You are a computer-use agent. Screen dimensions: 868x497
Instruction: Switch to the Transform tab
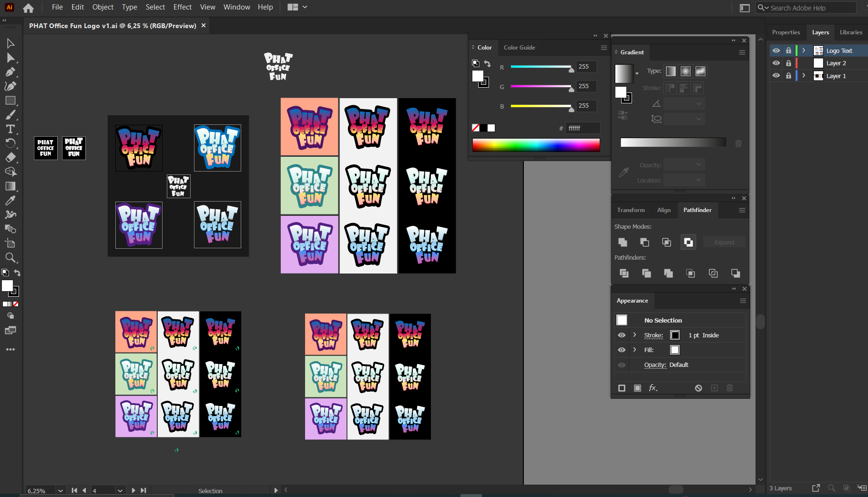631,210
